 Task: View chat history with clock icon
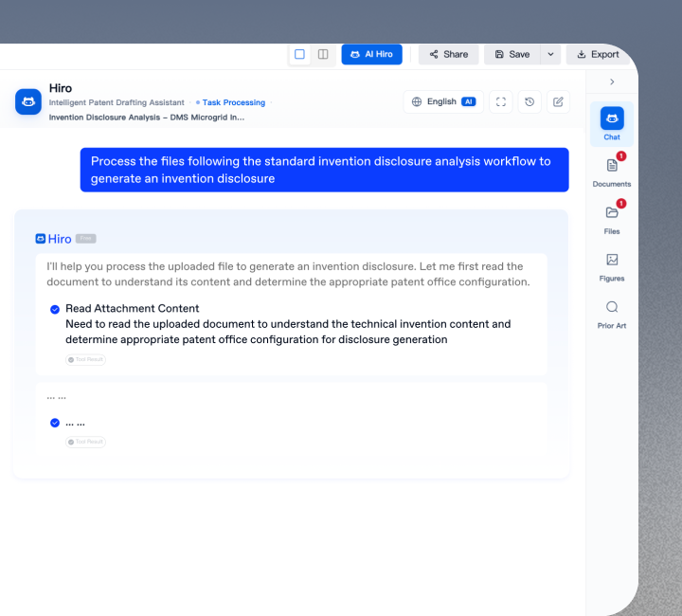pos(529,102)
